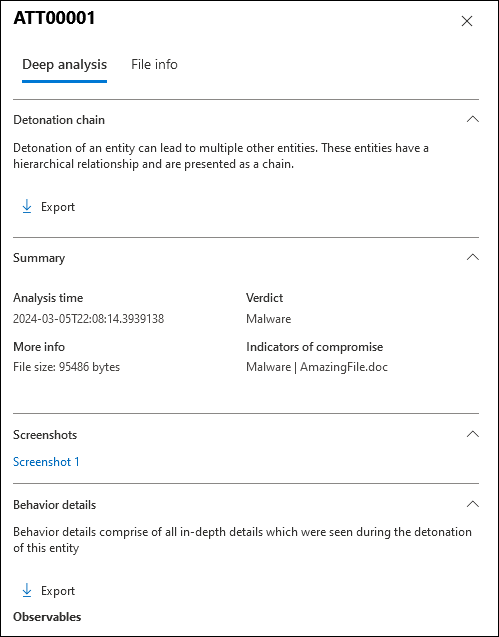This screenshot has height=637, width=499.
Task: Collapse the Detonation chain section chevron
Action: pos(473,119)
